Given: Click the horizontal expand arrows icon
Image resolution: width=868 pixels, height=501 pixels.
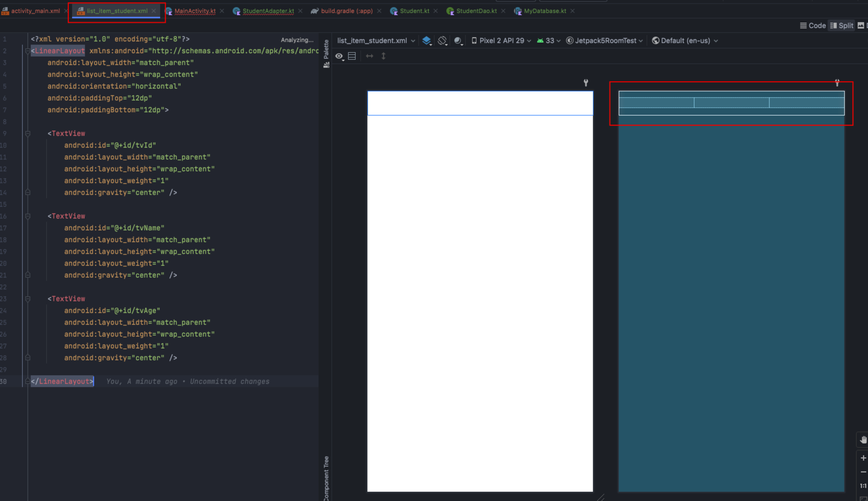Looking at the screenshot, I should [370, 56].
